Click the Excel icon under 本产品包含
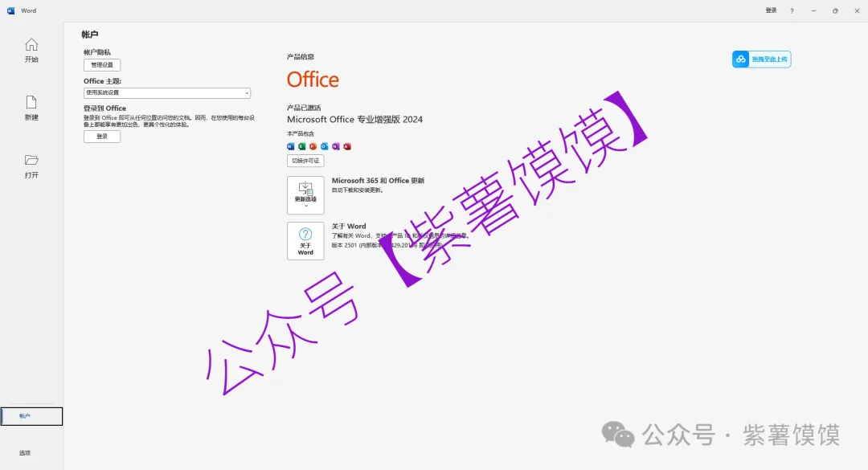 (x=302, y=146)
